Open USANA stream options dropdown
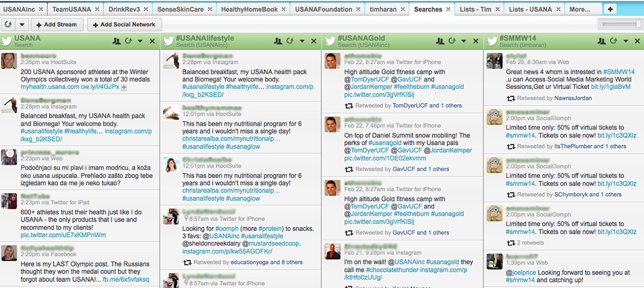Viewport: 644px width, 288px height. point(140,41)
